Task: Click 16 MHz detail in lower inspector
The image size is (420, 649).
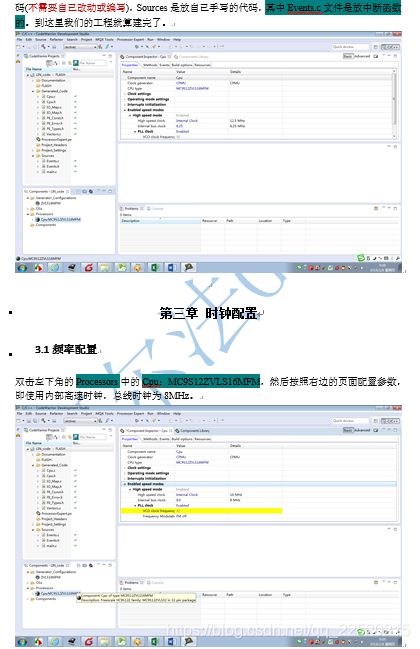Action: (235, 495)
